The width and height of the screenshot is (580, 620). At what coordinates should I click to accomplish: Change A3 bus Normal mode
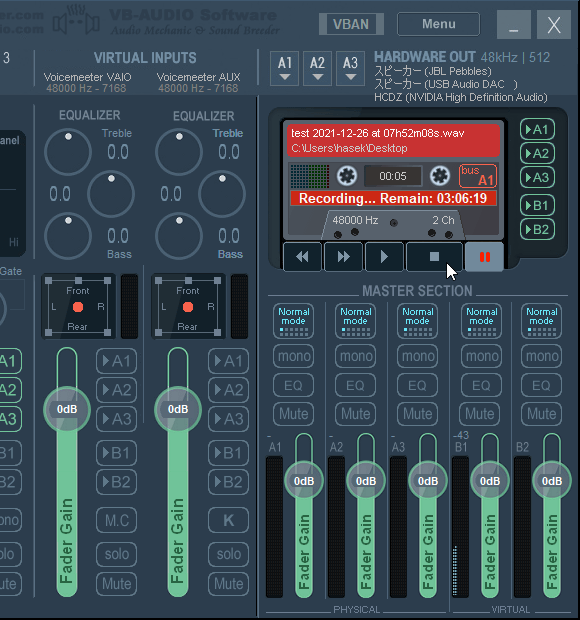[x=418, y=321]
